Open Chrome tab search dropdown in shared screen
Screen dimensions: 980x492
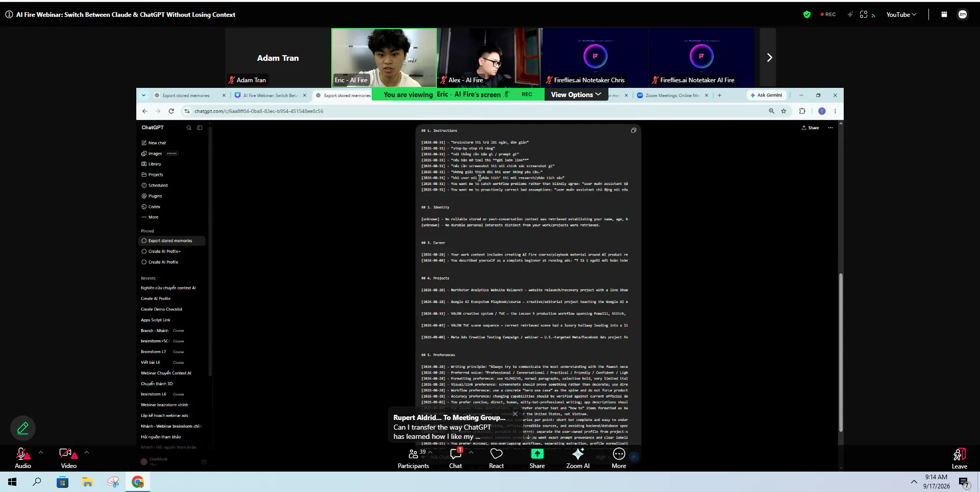tap(143, 95)
